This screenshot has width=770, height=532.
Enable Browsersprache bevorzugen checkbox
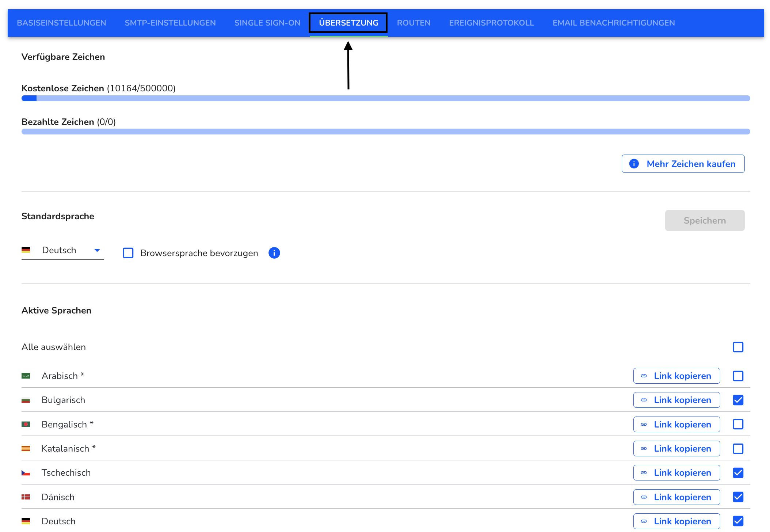pos(128,253)
